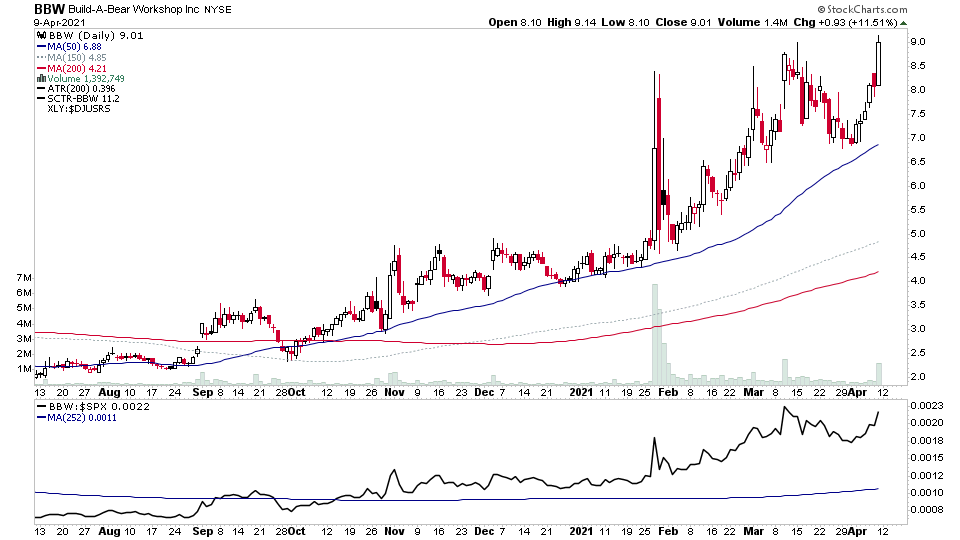Click the 2.0 price axis label
The width and height of the screenshot is (960, 540).
(917, 377)
